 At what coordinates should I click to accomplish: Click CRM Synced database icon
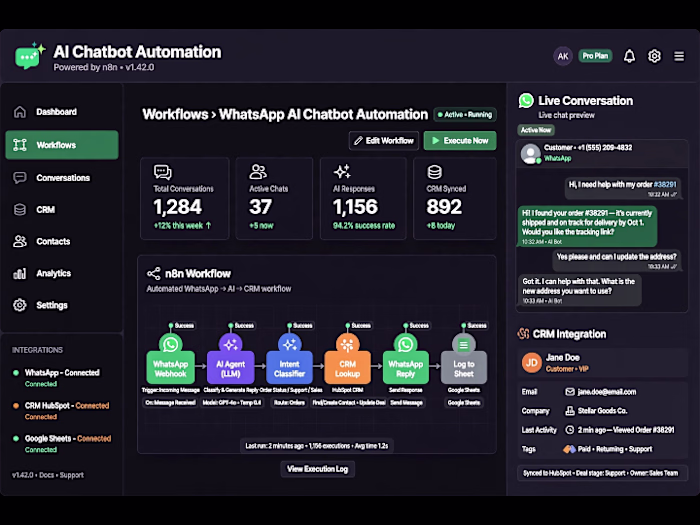pyautogui.click(x=434, y=172)
